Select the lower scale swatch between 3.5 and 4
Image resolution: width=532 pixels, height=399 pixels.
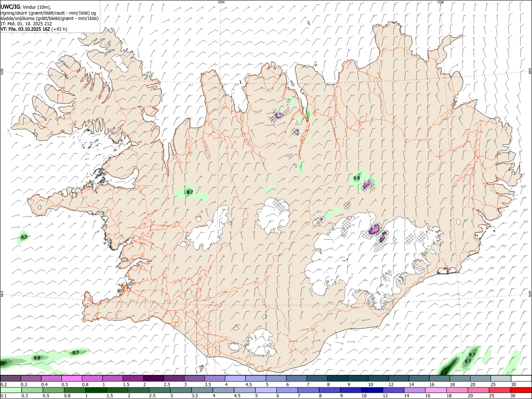point(203,390)
